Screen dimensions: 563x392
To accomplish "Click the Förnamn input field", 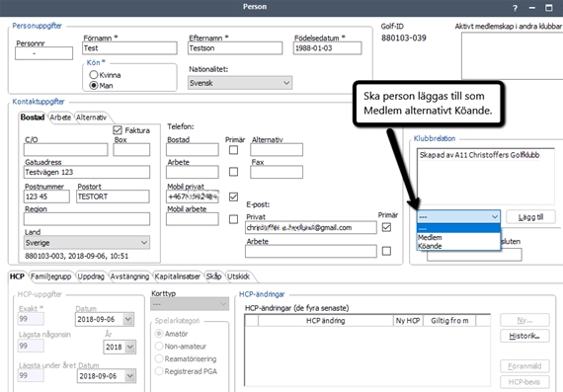I will click(129, 48).
